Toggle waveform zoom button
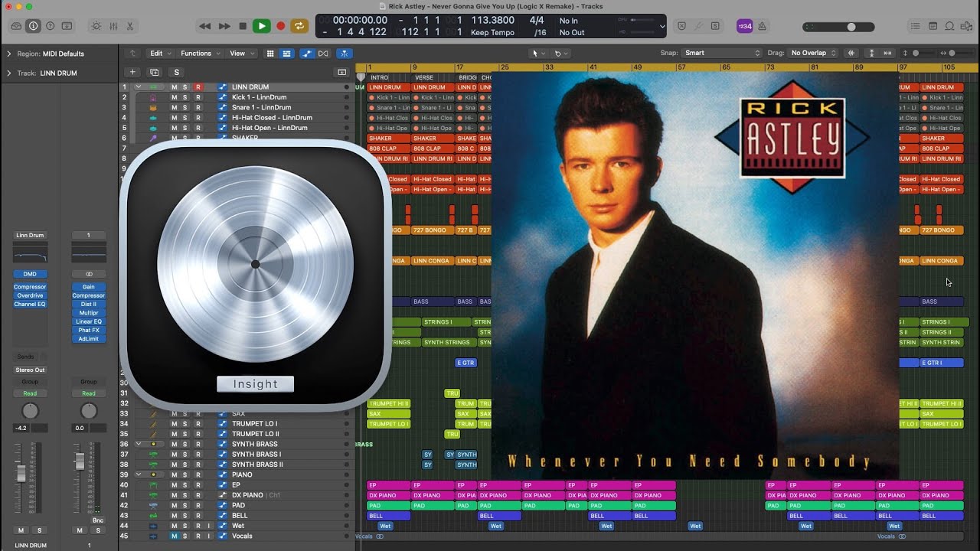 (851, 54)
